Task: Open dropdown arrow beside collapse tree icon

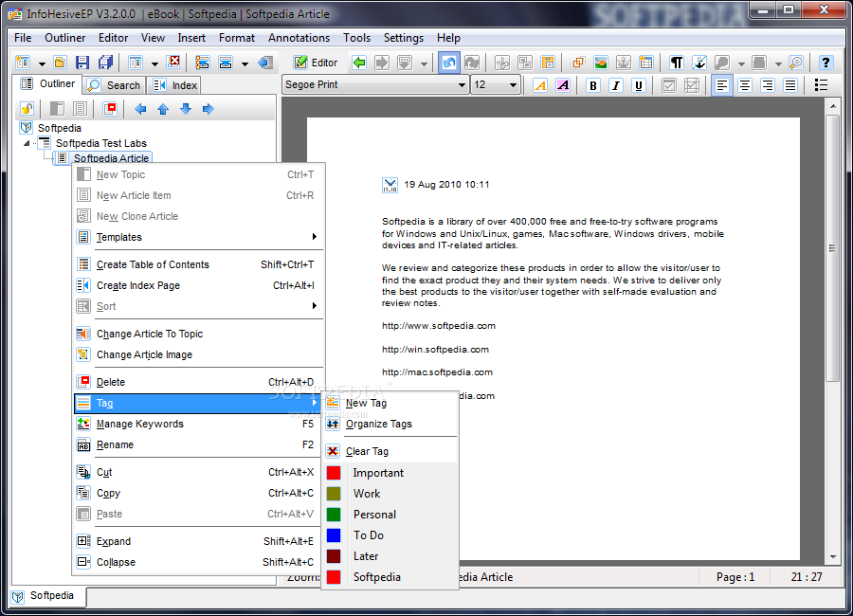Action: (x=245, y=63)
